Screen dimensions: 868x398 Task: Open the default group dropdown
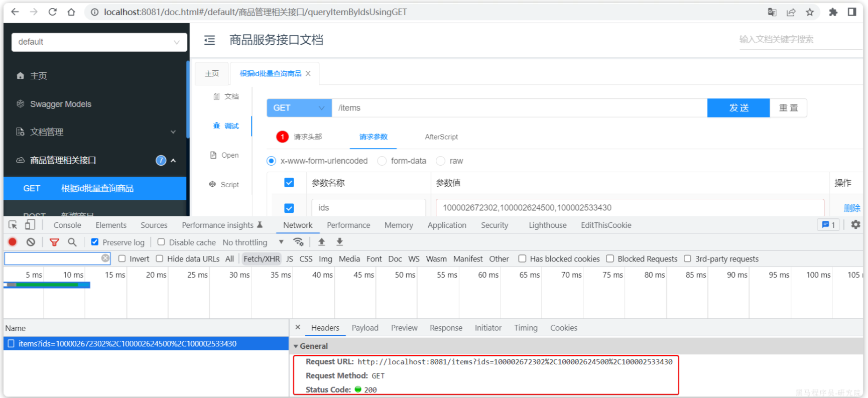[99, 42]
